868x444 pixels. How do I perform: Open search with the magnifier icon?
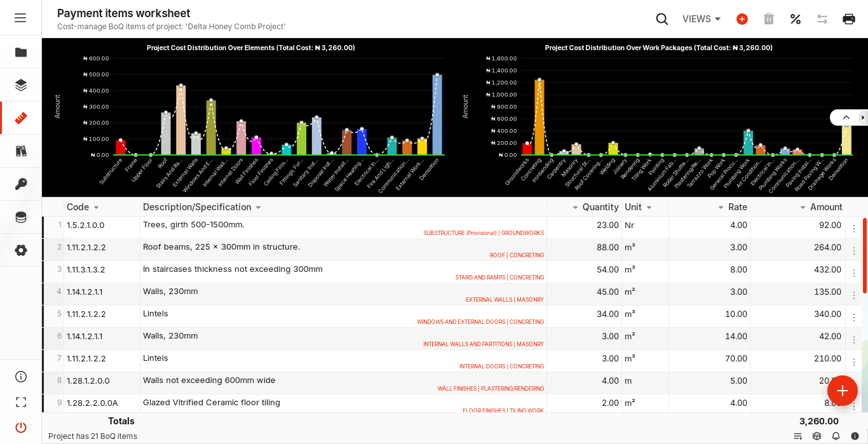click(x=662, y=19)
